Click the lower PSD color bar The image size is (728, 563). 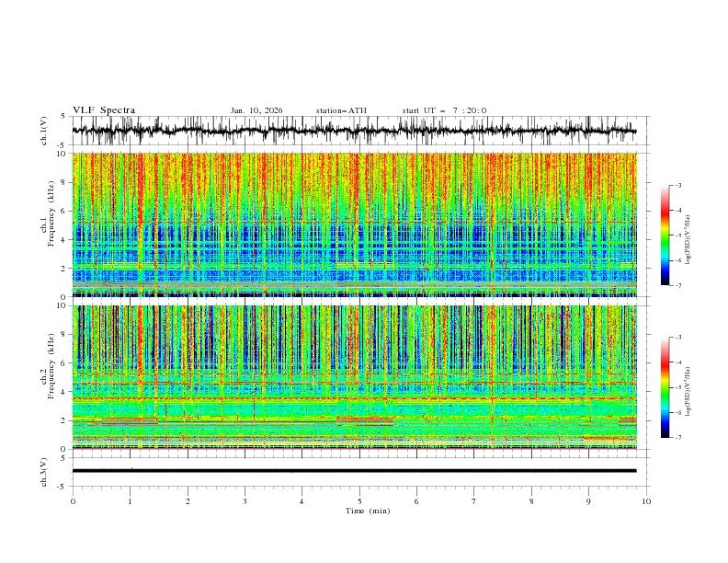tap(665, 387)
